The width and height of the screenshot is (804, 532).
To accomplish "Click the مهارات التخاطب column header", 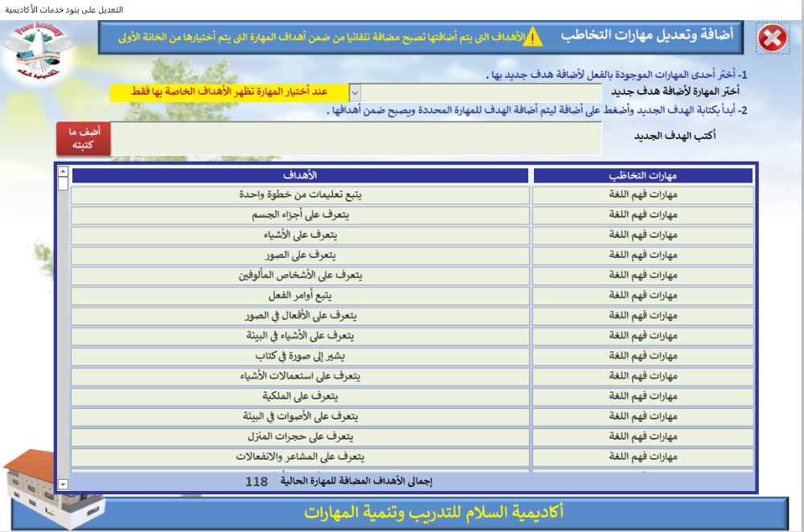I will 643,175.
